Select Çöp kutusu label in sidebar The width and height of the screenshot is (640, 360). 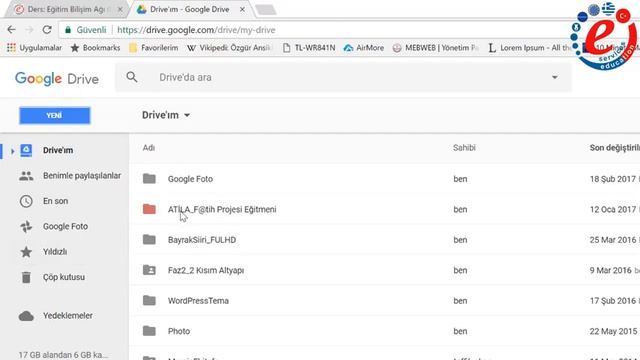[64, 277]
